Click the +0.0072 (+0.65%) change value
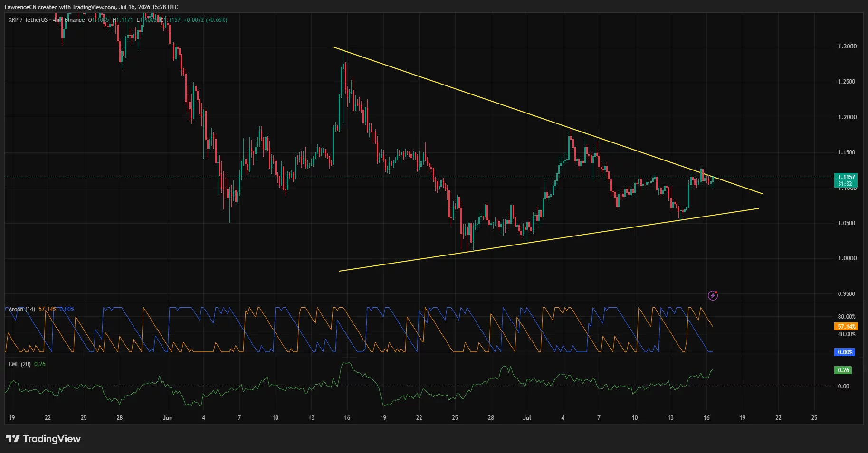The width and height of the screenshot is (868, 453). 205,20
